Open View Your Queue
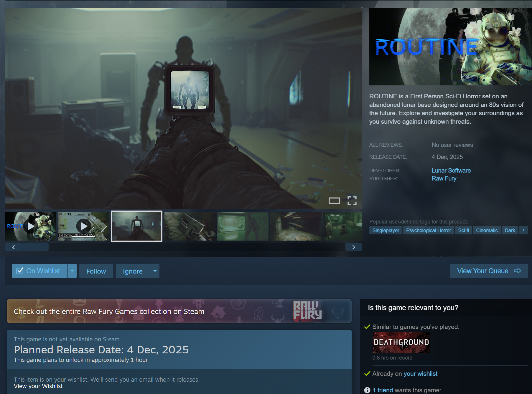 [489, 271]
